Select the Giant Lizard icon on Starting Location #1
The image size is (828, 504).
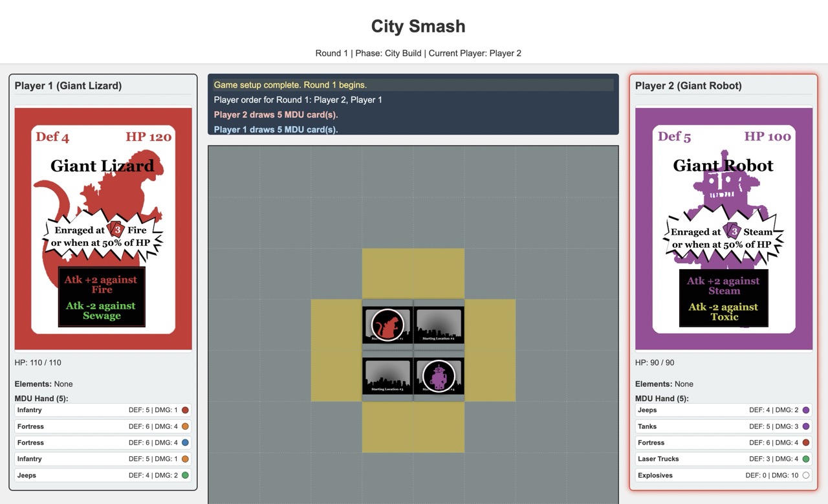pyautogui.click(x=387, y=323)
